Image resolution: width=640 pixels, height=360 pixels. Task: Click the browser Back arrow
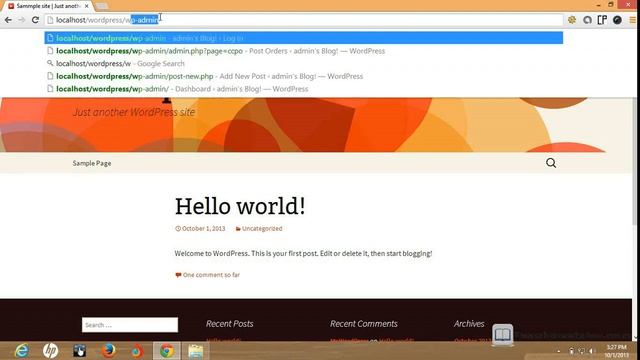point(8,20)
